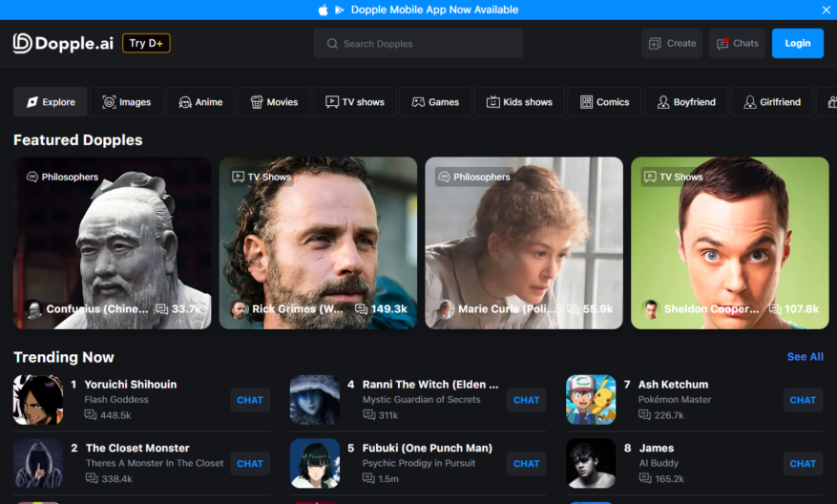Open the Sheldon Cooper featured card
Image resolution: width=837 pixels, height=504 pixels.
[730, 242]
